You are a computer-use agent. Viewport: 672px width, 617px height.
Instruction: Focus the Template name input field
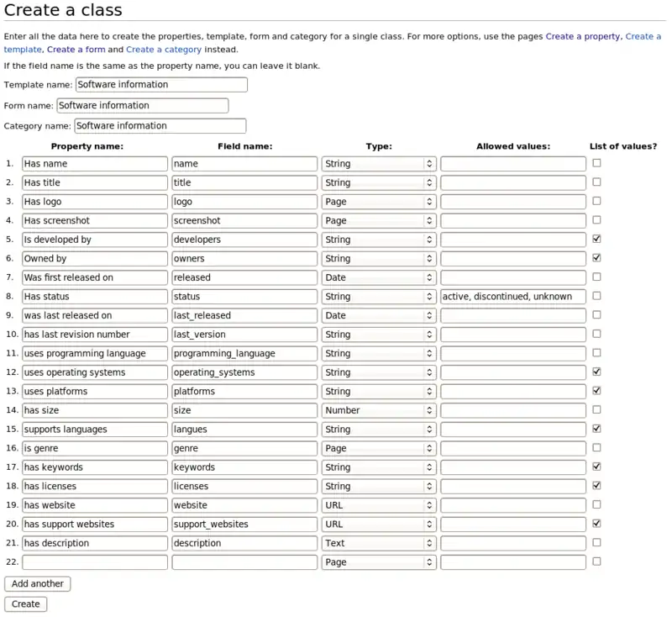coord(161,85)
